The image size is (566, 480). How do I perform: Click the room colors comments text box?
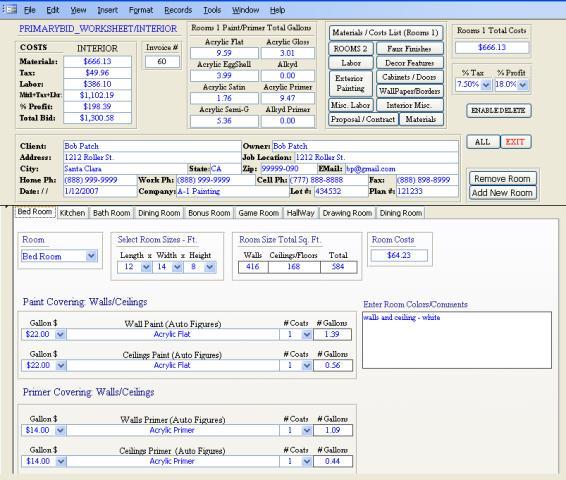457,340
